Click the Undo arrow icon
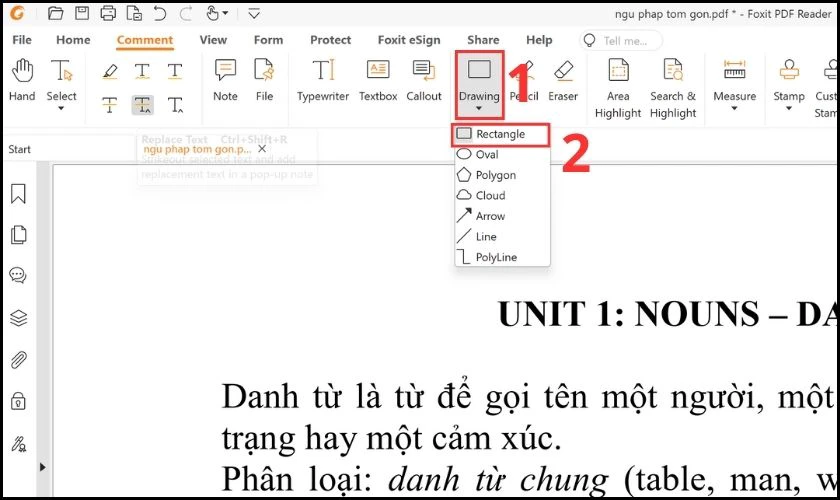Viewport: 840px width, 500px height. 160,13
